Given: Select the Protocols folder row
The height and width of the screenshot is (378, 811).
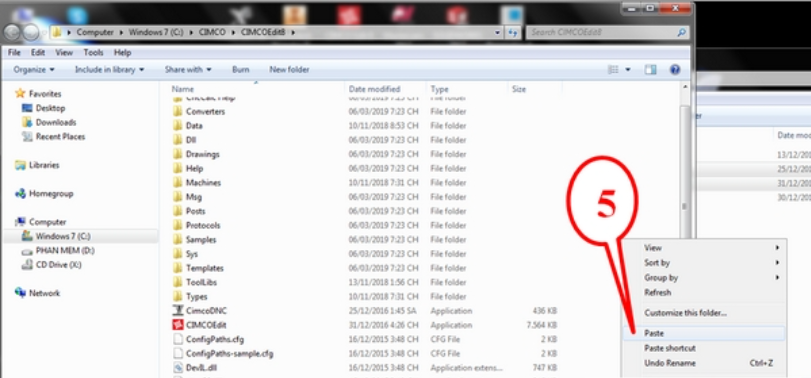Looking at the screenshot, I should 365,225.
